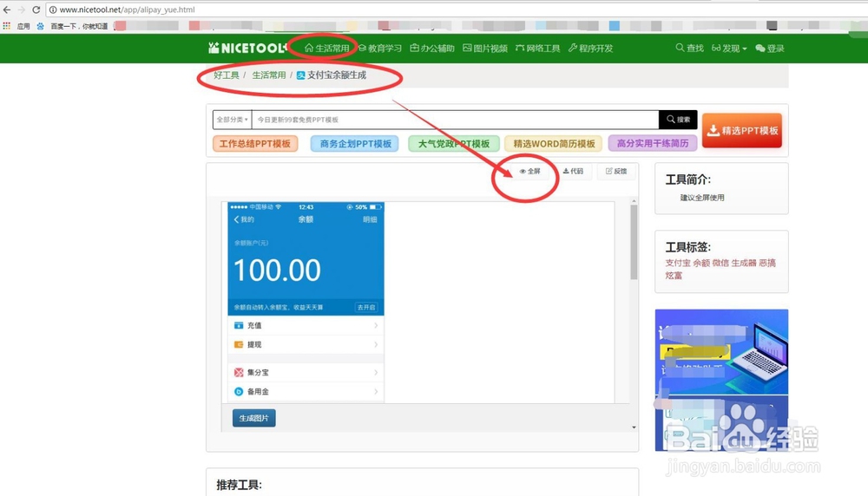
Task: Open 工作总结PPT模板 tag
Action: pyautogui.click(x=255, y=144)
